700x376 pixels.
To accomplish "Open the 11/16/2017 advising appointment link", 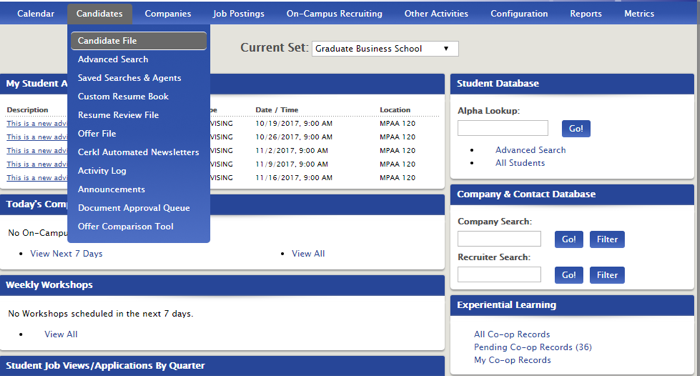I will (37, 178).
